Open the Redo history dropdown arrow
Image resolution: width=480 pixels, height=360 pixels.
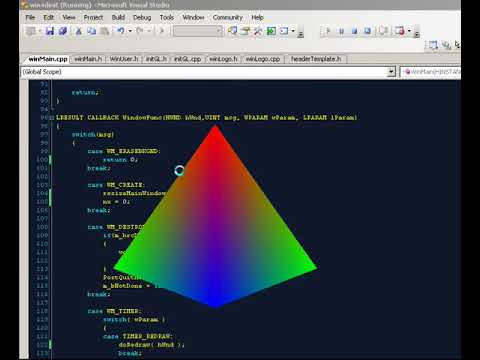coord(149,31)
